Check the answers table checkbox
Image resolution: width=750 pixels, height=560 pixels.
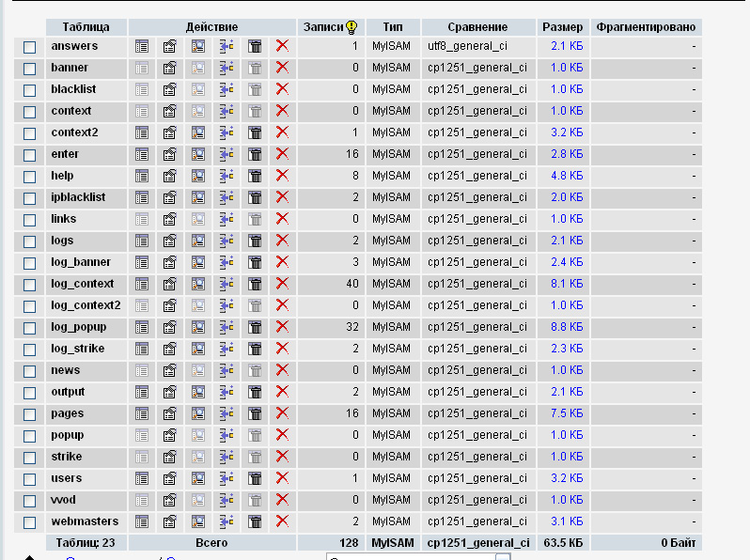[x=30, y=47]
